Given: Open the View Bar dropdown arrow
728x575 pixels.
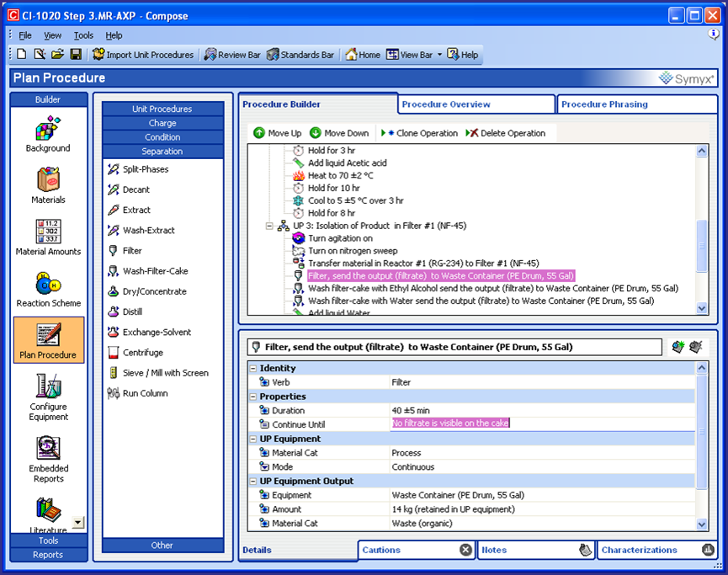Looking at the screenshot, I should point(439,56).
